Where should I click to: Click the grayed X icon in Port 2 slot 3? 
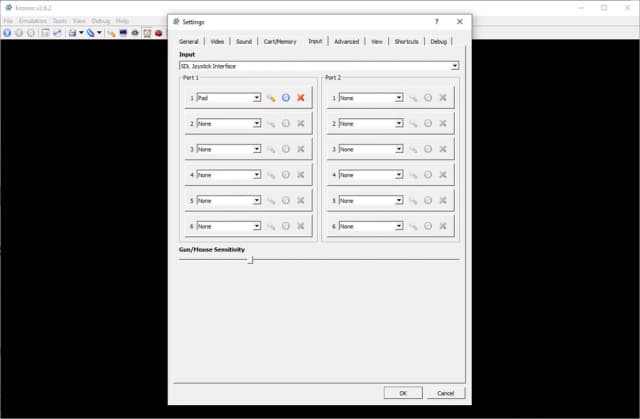(x=443, y=149)
